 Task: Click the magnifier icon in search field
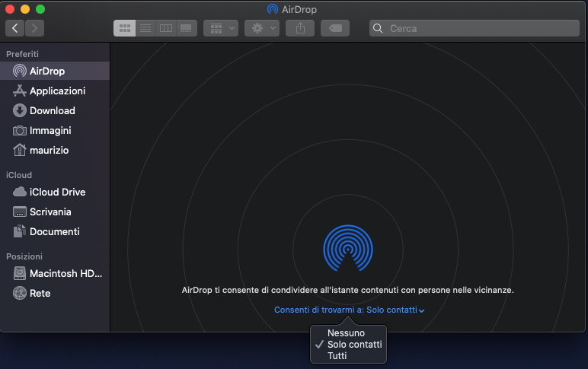[x=378, y=28]
